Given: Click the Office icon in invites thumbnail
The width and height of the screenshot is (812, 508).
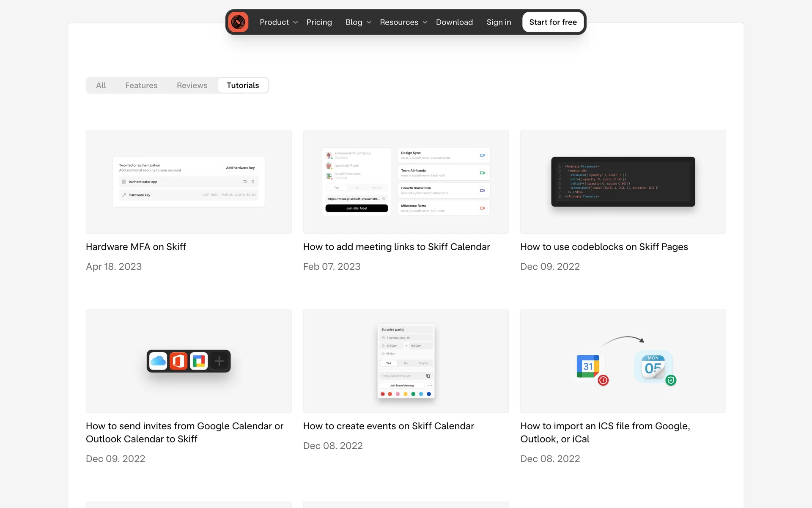Looking at the screenshot, I should pyautogui.click(x=178, y=361).
